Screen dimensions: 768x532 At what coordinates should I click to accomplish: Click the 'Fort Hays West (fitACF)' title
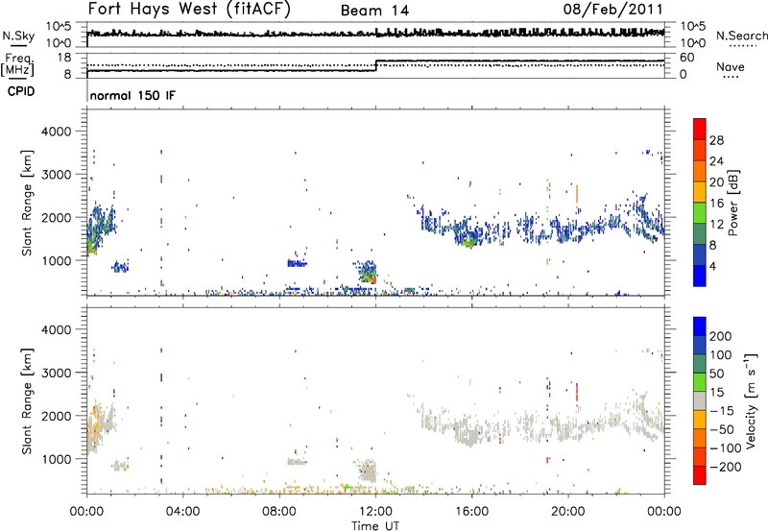coord(189,10)
